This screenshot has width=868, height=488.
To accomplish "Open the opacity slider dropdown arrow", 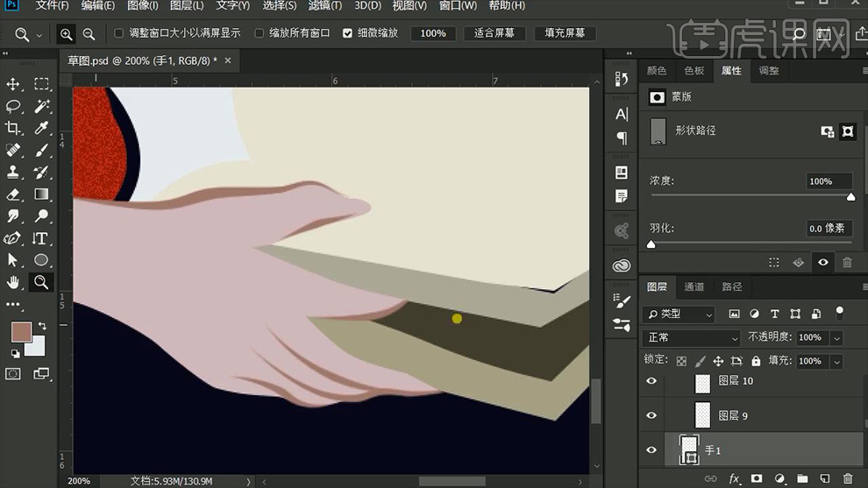I will click(837, 338).
